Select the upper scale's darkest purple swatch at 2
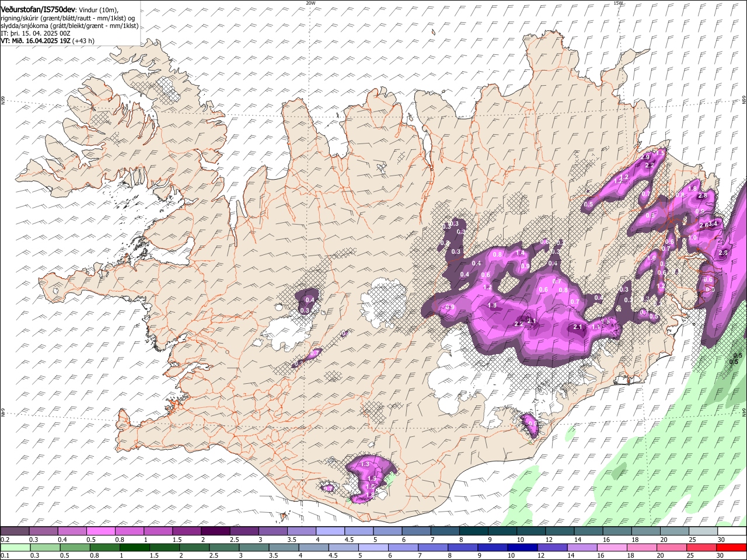Viewport: 747px width, 560px height. 215,531
